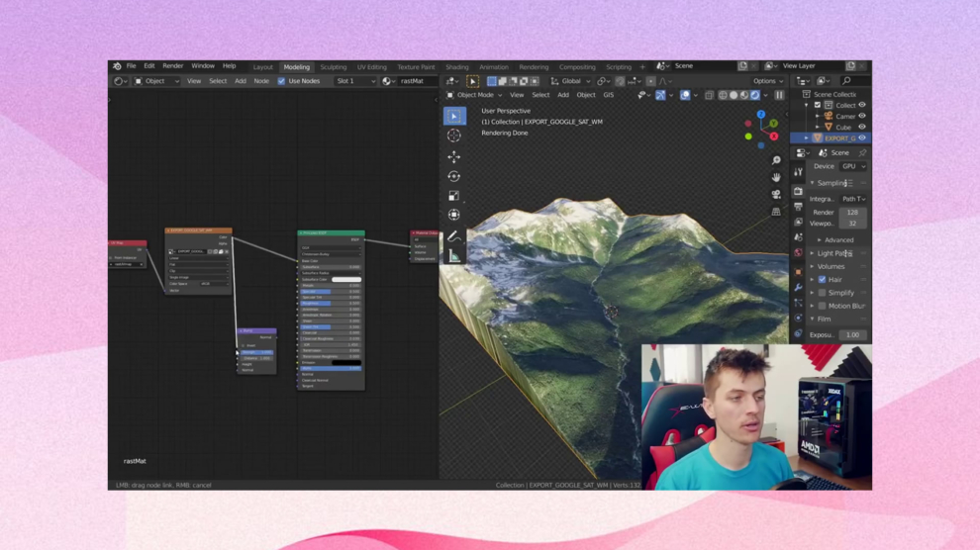Click the Subsurface Color white swatch
980x550 pixels.
[346, 280]
